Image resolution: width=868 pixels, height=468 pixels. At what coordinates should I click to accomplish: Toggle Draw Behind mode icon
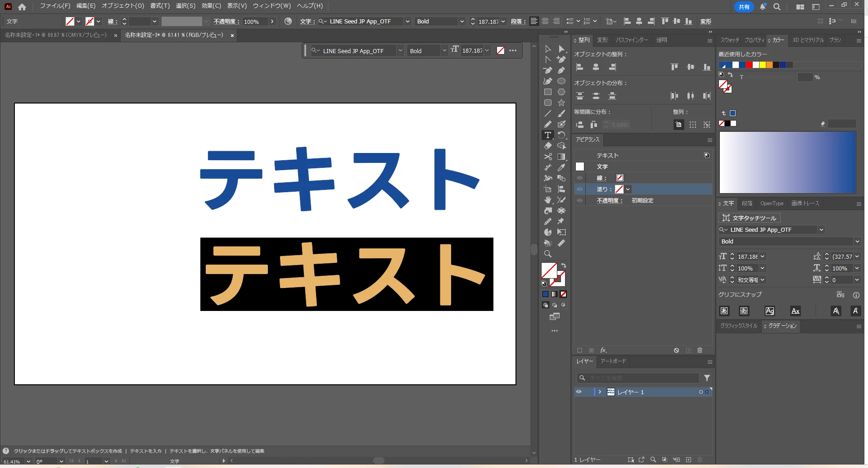(x=555, y=305)
